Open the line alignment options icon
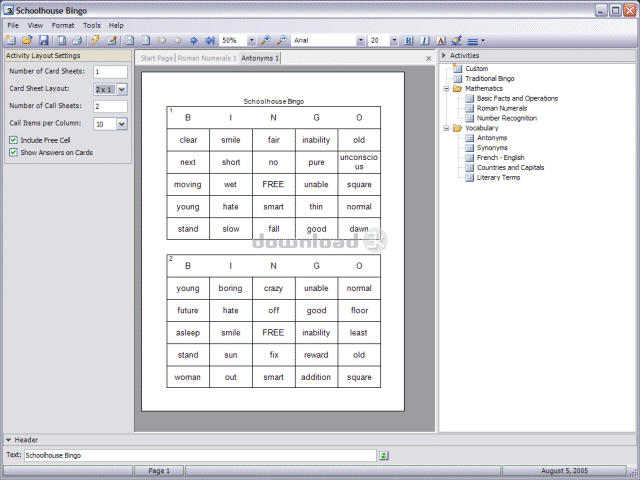 coord(476,41)
